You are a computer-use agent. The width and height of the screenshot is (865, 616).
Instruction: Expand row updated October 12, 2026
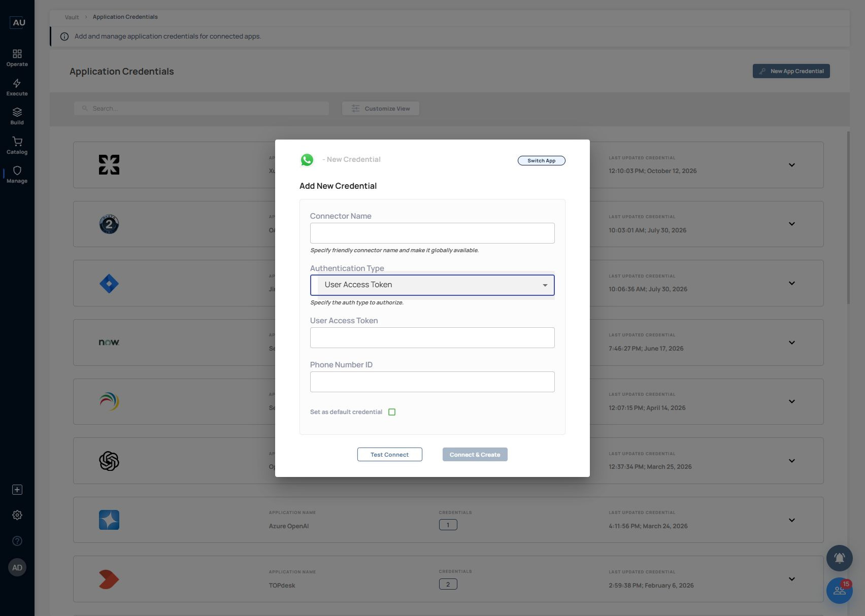[792, 165]
